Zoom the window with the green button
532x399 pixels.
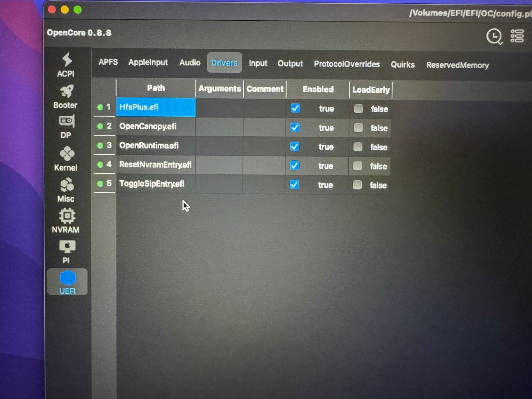[78, 10]
